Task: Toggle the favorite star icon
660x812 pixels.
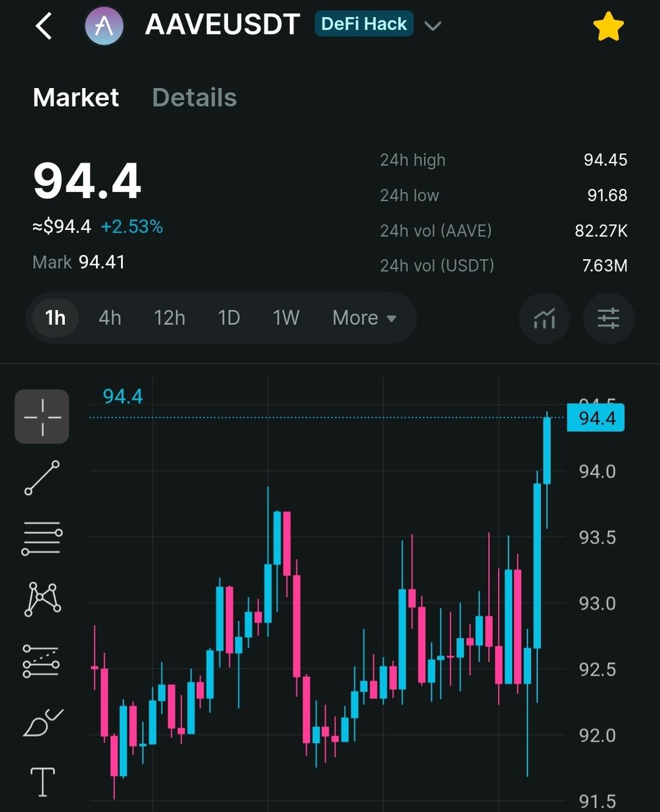Action: tap(608, 27)
